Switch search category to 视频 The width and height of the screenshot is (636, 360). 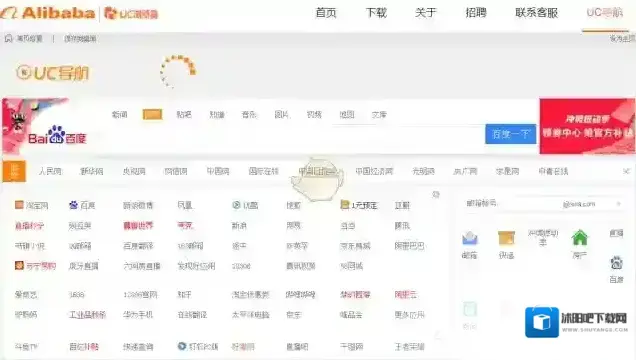click(x=314, y=115)
